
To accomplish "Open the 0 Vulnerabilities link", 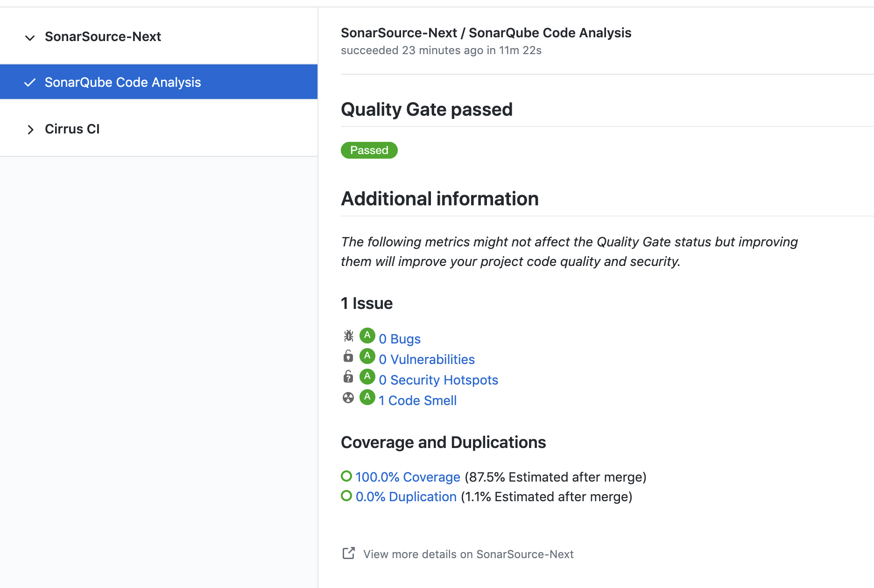I will click(x=427, y=359).
